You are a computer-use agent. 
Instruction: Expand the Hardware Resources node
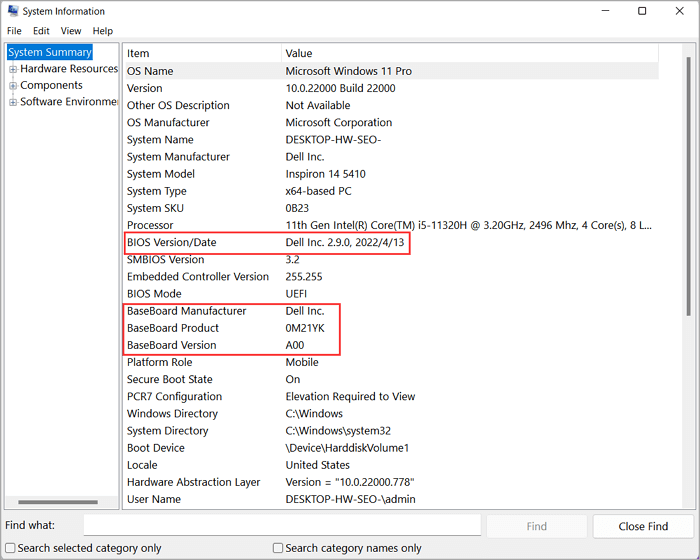(13, 69)
